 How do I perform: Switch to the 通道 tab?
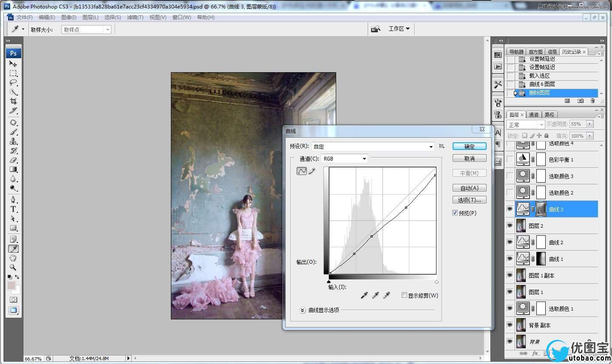coord(534,115)
